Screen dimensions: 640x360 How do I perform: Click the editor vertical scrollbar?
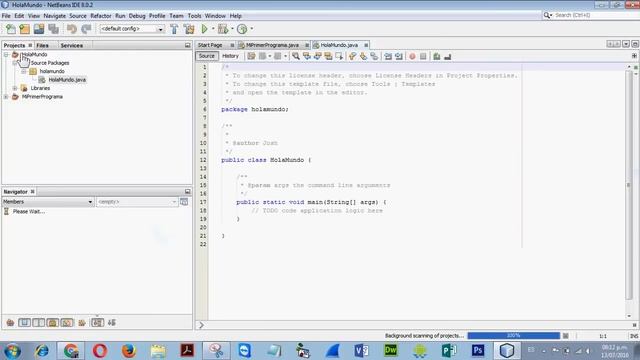coord(629,185)
